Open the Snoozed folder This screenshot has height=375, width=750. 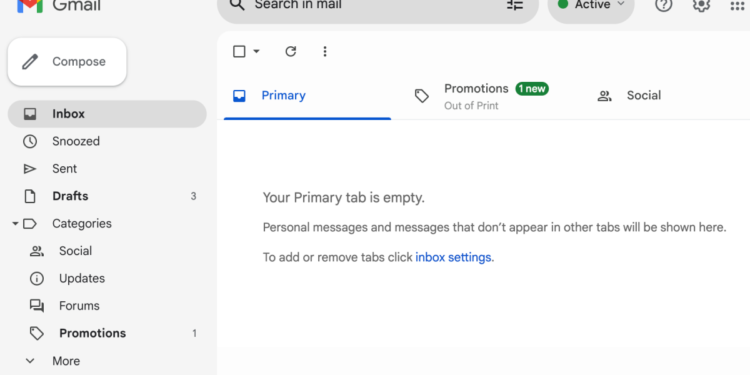[107, 141]
